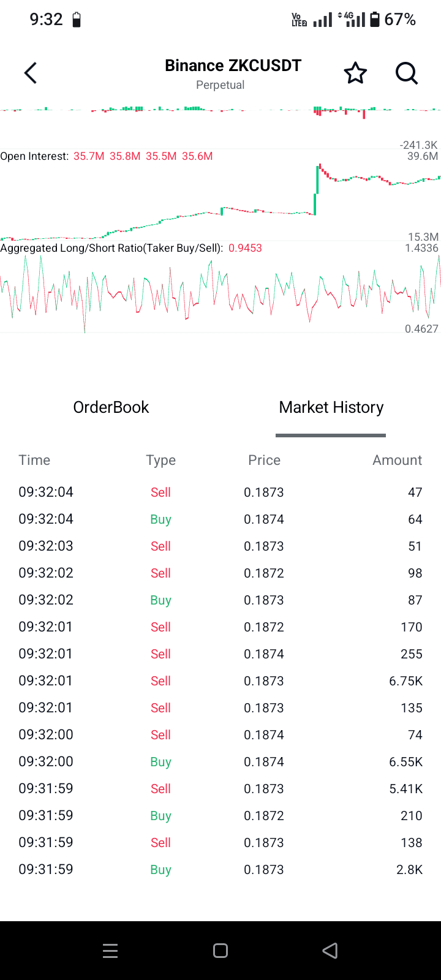Tap the Amount column header

pos(397,460)
